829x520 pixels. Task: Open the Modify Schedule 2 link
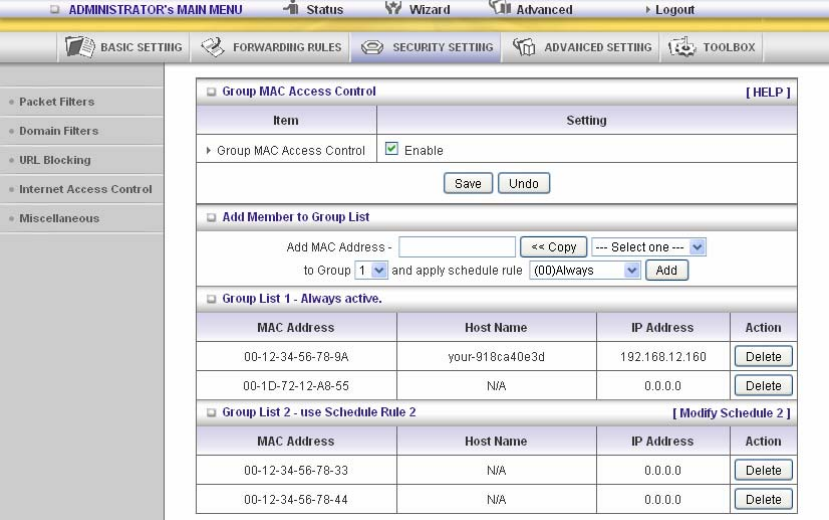731,413
